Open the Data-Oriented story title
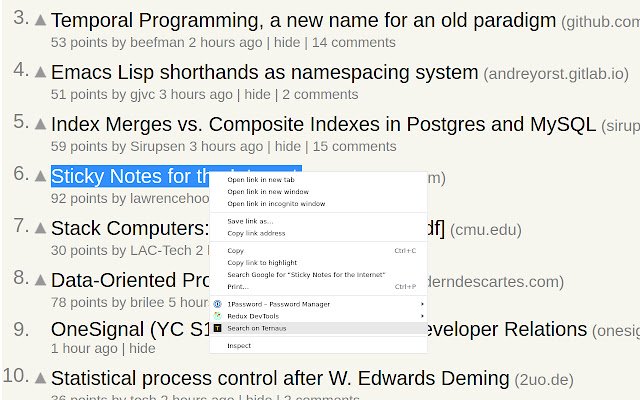Image resolution: width=640 pixels, height=400 pixels. tap(130, 280)
